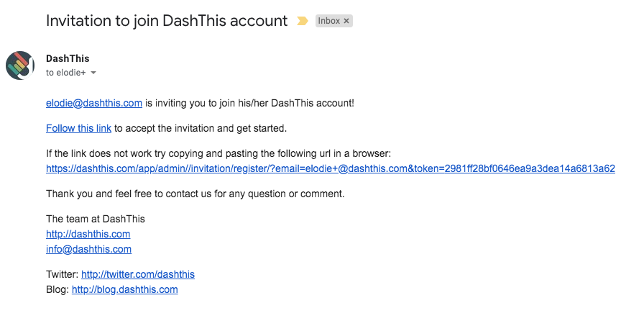
Task: Open the elodie@dashthis.com email link
Action: [94, 104]
